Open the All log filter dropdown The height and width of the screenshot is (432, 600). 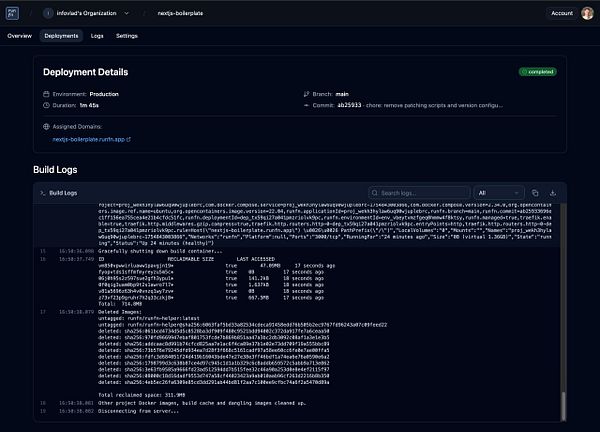coord(499,193)
